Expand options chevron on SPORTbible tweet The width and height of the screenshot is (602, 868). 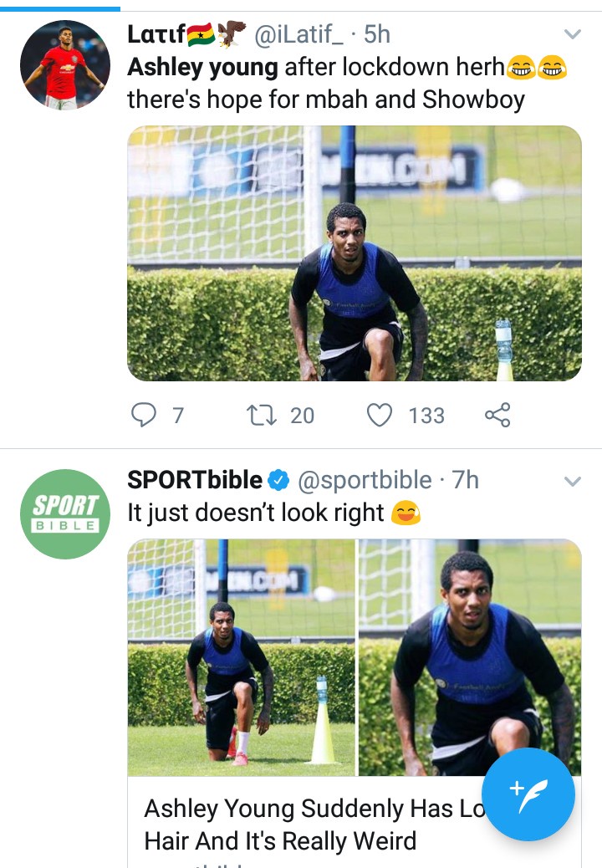tap(572, 481)
